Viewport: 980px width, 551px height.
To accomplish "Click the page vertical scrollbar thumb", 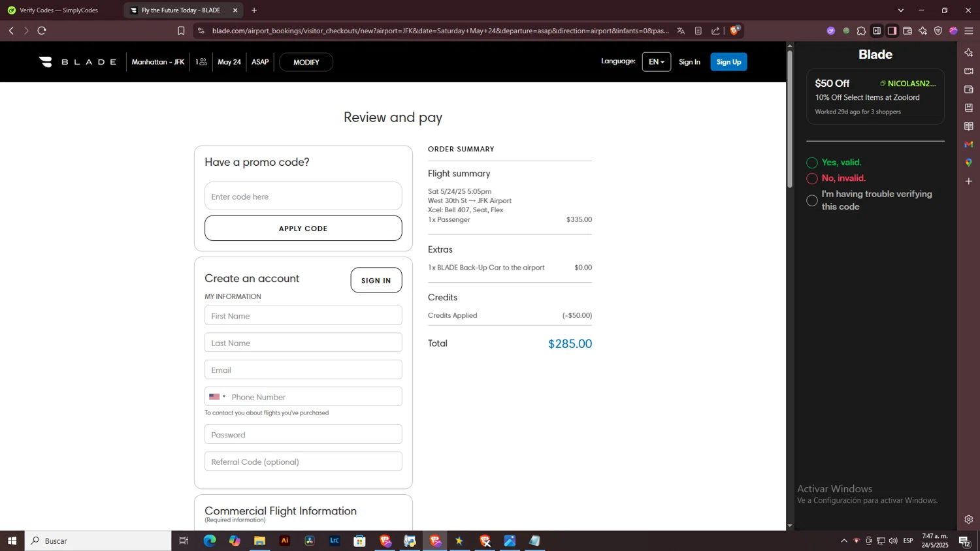I will [789, 119].
